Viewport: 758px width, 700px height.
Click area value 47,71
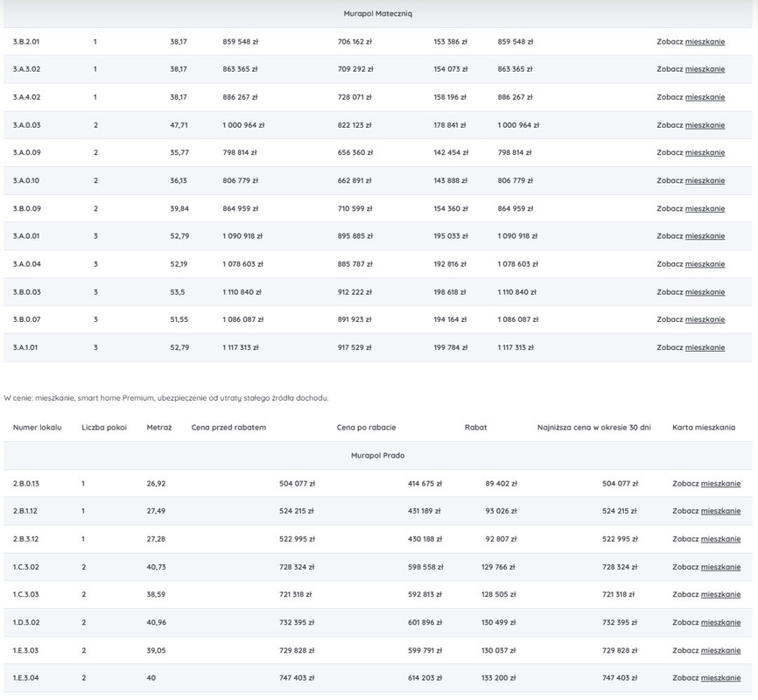[x=179, y=125]
